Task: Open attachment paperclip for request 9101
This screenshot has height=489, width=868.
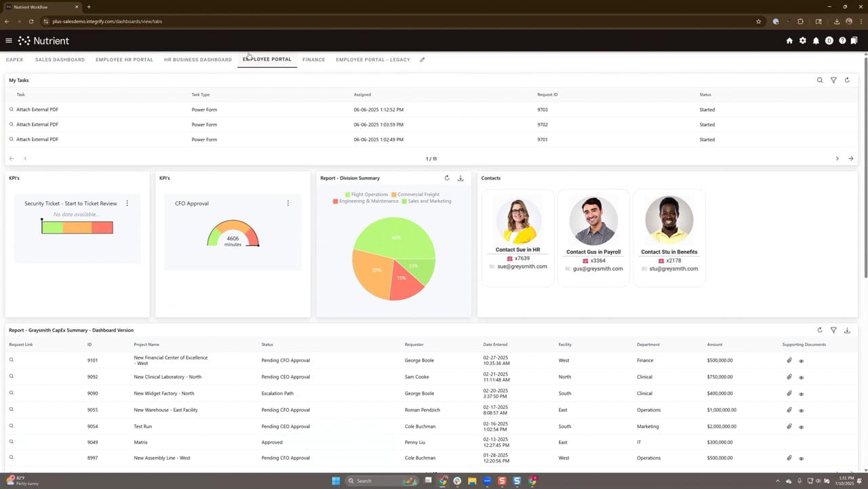Action: click(x=789, y=360)
